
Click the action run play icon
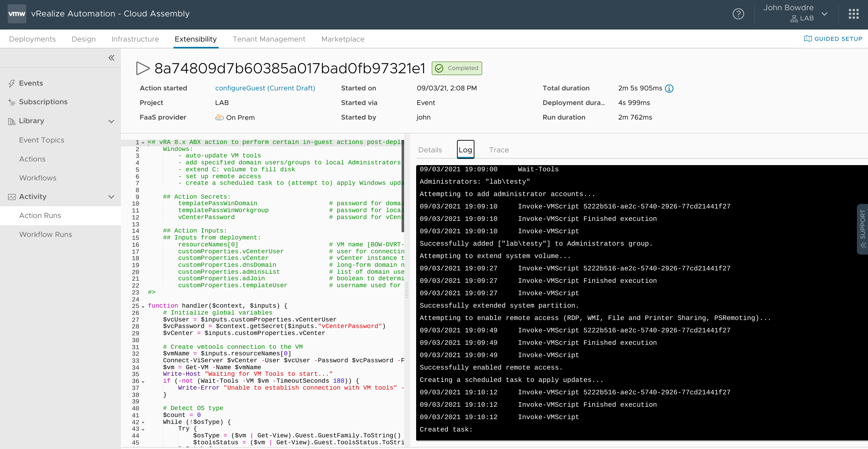pyautogui.click(x=142, y=68)
